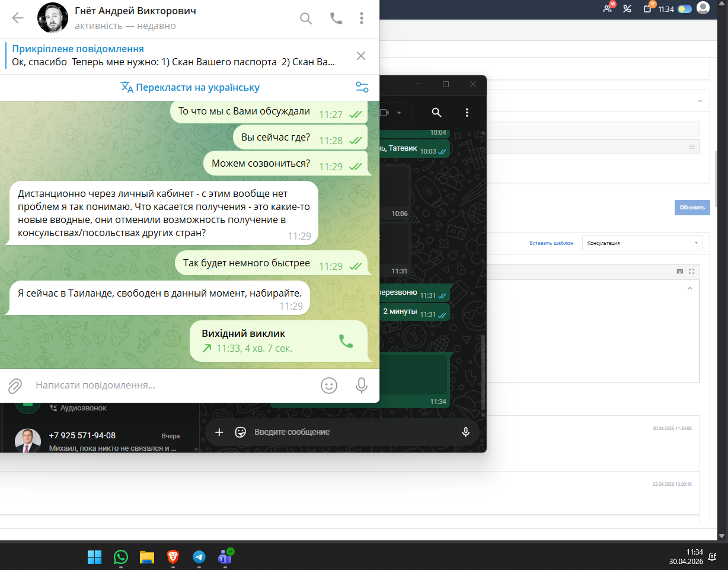Open Telegram from the taskbar
Viewport: 728px width, 570px height.
199,557
